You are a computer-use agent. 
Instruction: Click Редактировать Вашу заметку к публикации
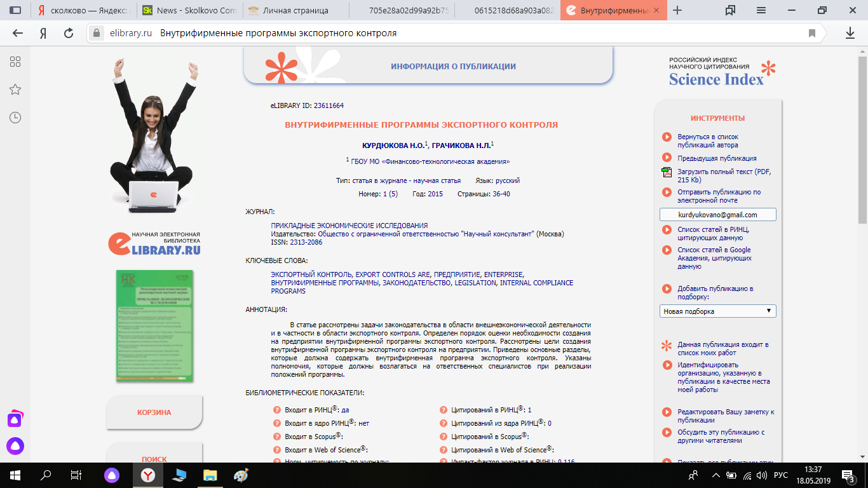click(726, 416)
